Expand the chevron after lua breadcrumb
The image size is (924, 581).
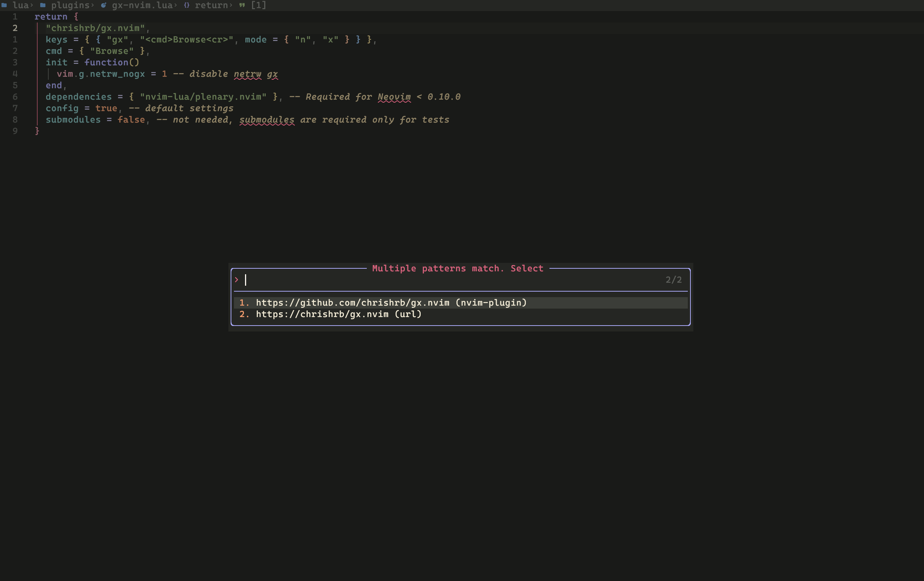32,5
